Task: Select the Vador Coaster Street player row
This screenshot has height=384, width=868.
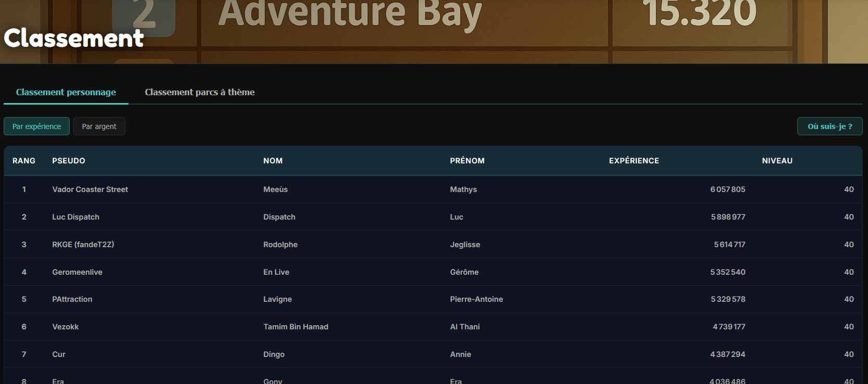Action: (x=90, y=189)
